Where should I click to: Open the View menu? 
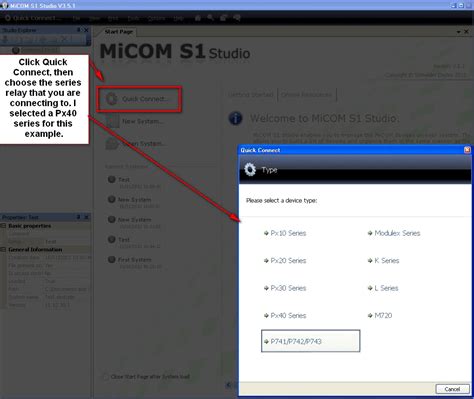click(x=94, y=18)
